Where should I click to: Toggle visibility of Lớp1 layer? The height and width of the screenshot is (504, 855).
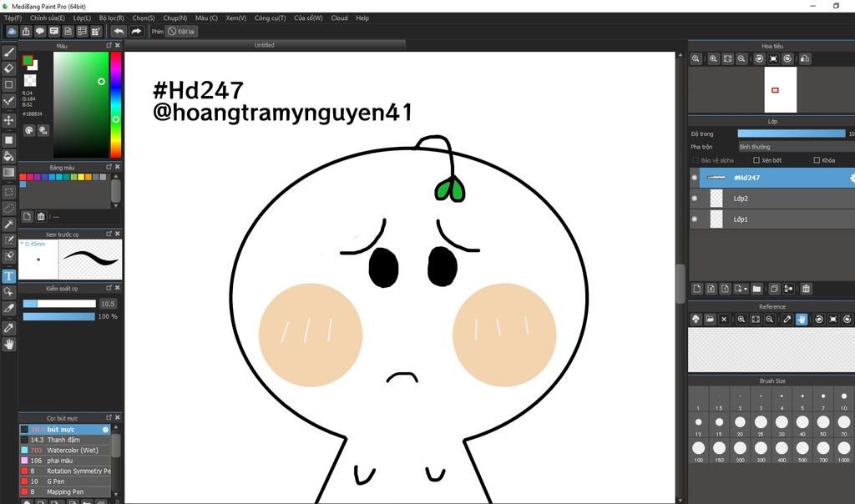coord(694,219)
